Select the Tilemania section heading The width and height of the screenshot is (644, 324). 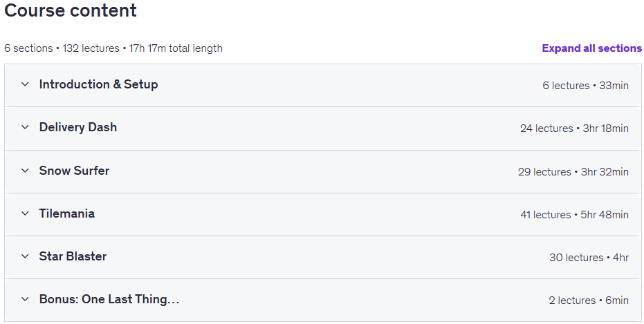67,213
